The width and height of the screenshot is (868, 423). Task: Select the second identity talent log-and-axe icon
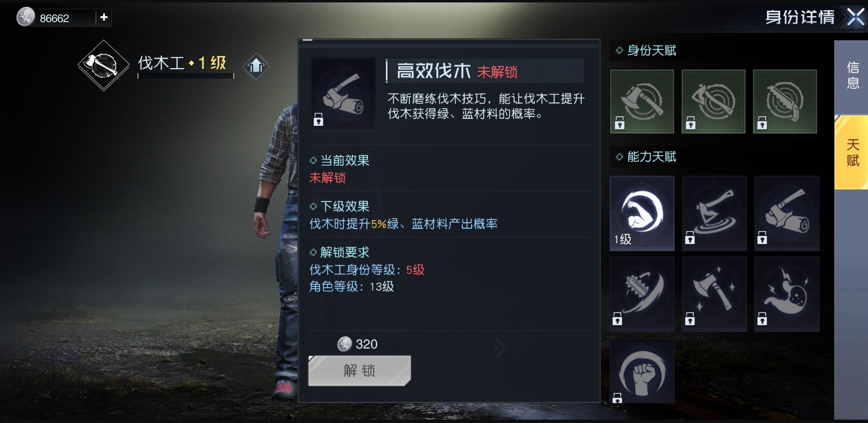(x=714, y=101)
